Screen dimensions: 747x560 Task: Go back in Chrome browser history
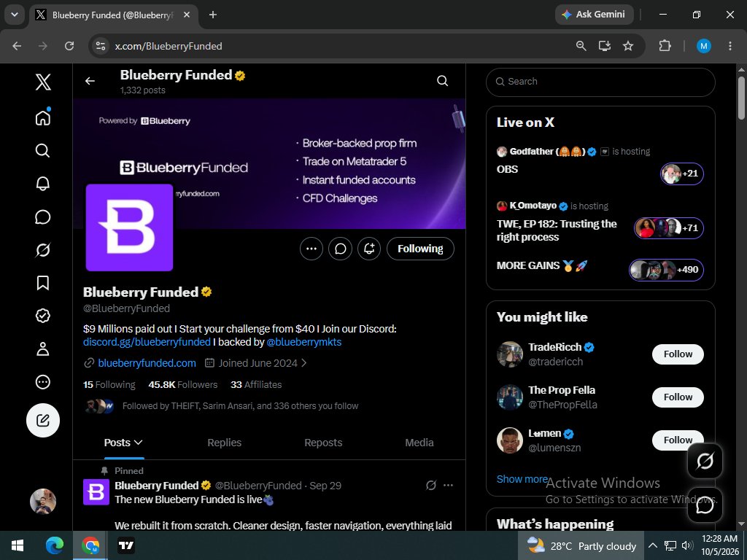click(x=17, y=46)
